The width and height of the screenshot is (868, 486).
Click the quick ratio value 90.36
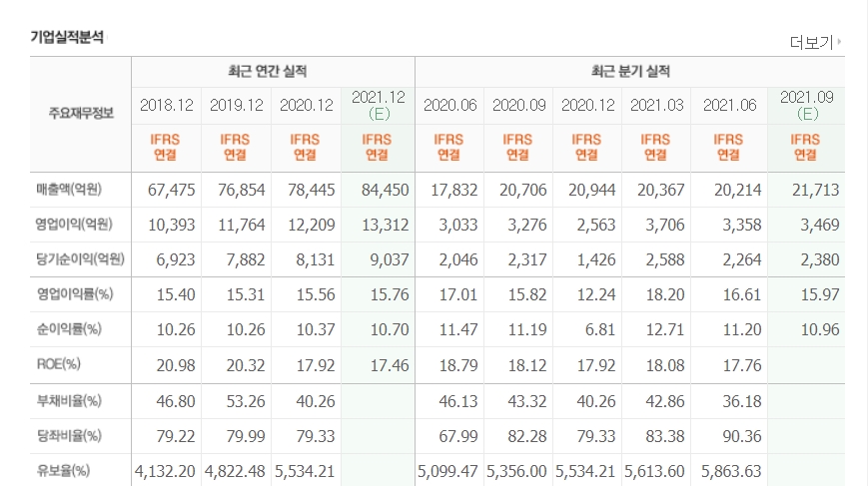click(742, 436)
